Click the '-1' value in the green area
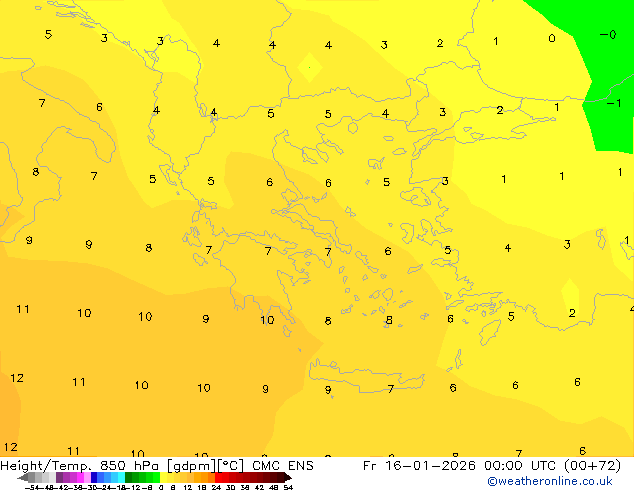This screenshot has height=490, width=634. coord(614,103)
